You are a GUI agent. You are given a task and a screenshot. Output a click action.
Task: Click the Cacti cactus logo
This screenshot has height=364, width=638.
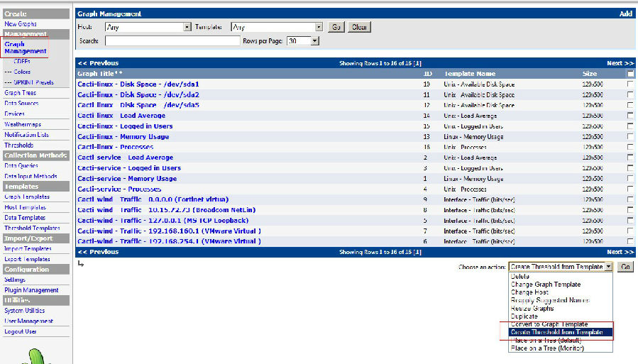click(x=35, y=357)
